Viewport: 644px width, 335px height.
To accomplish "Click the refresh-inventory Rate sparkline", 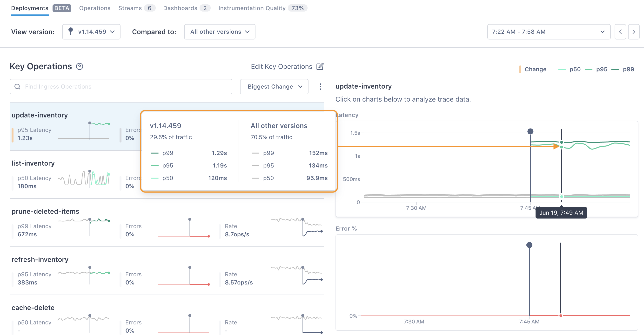I will (297, 275).
